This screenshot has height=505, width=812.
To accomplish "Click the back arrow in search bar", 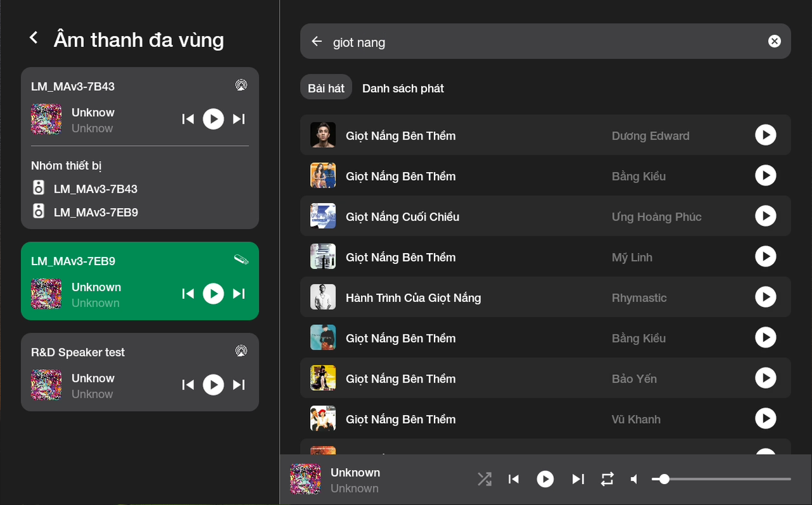I will pos(317,42).
